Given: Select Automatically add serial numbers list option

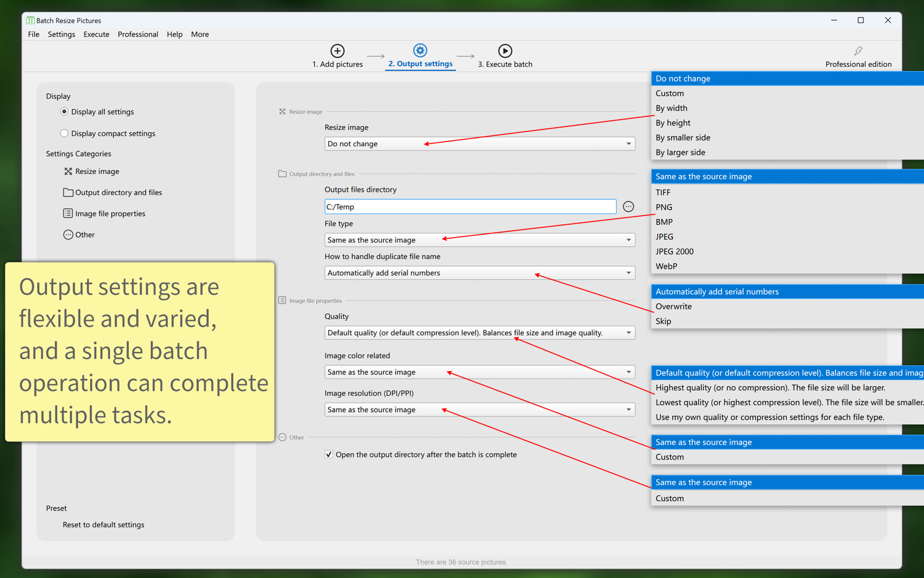Looking at the screenshot, I should [x=788, y=292].
